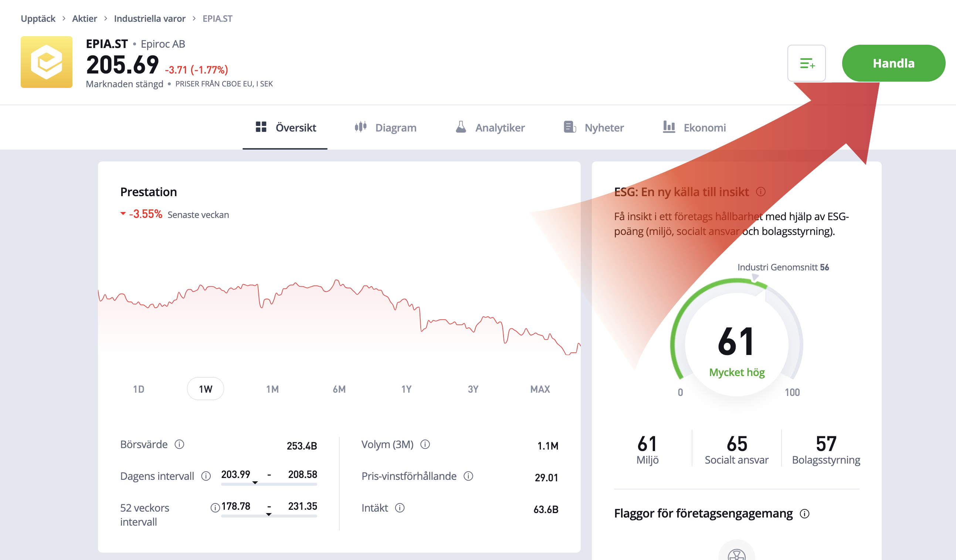
Task: Click info icon next to Flaggor för företagsengagemang
Action: [805, 514]
